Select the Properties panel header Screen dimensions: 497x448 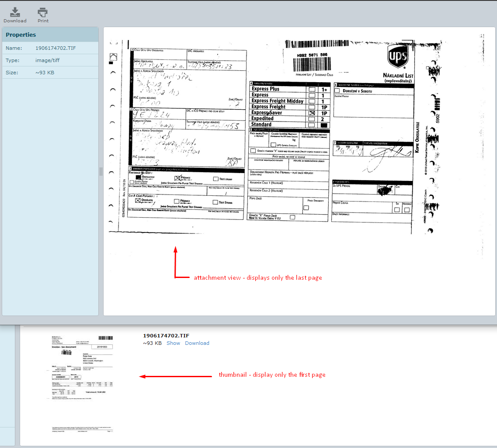[50, 35]
